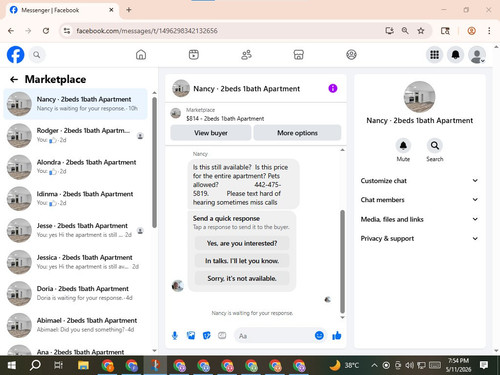
Task: Open the Marketplace storefront icon
Action: 299,55
